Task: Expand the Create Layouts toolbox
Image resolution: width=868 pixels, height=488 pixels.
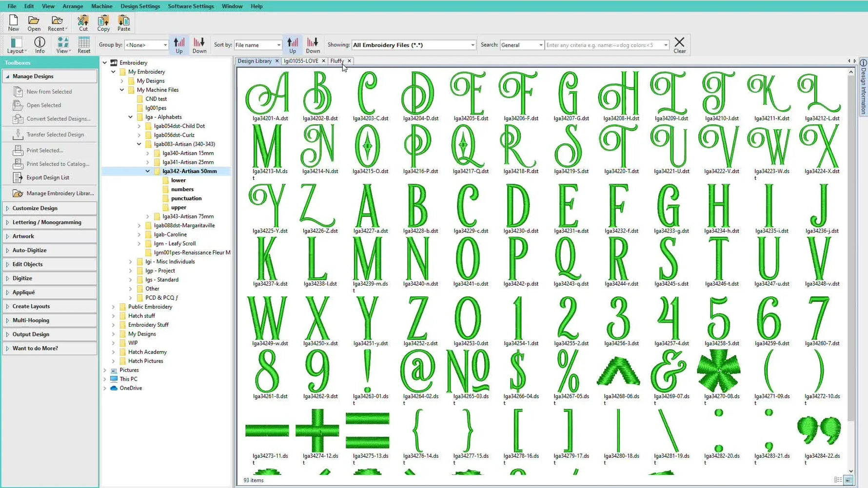Action: coord(50,307)
